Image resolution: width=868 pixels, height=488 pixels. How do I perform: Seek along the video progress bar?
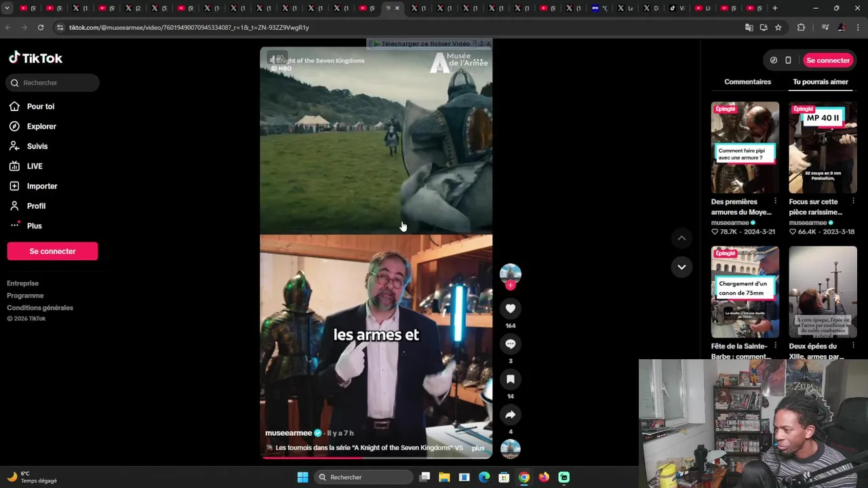376,457
